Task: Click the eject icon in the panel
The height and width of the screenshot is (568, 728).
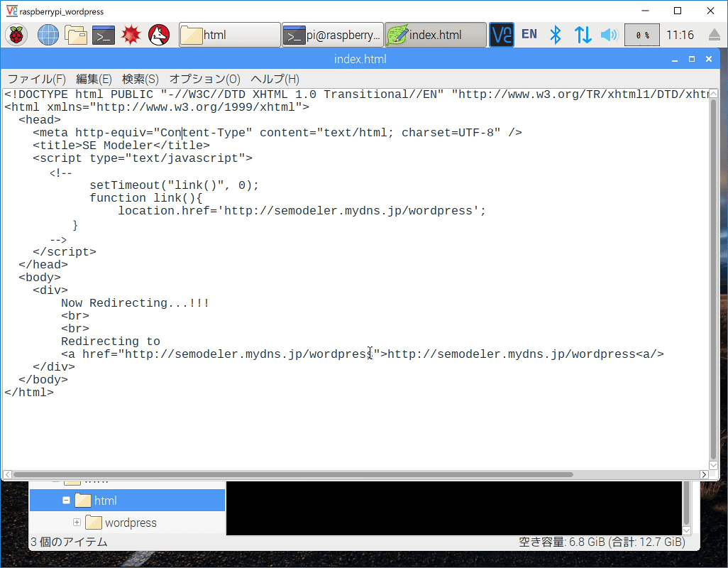Action: click(x=715, y=35)
